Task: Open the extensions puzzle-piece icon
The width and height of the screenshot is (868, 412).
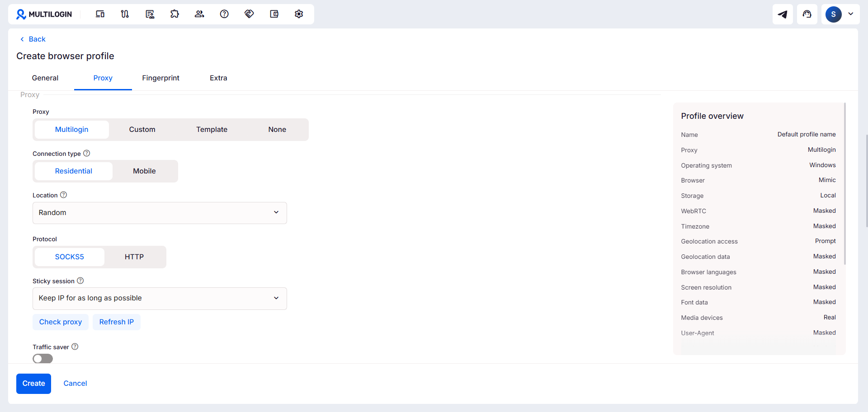Action: click(175, 14)
